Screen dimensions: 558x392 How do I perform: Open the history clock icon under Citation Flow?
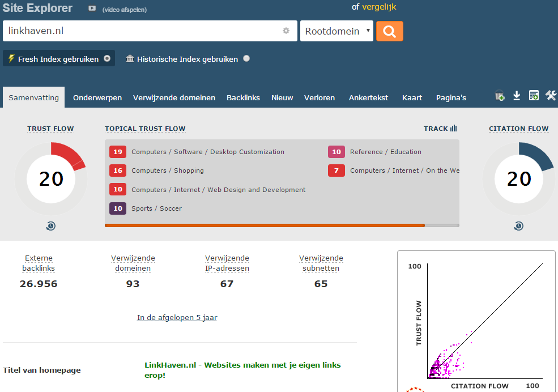coord(519,226)
